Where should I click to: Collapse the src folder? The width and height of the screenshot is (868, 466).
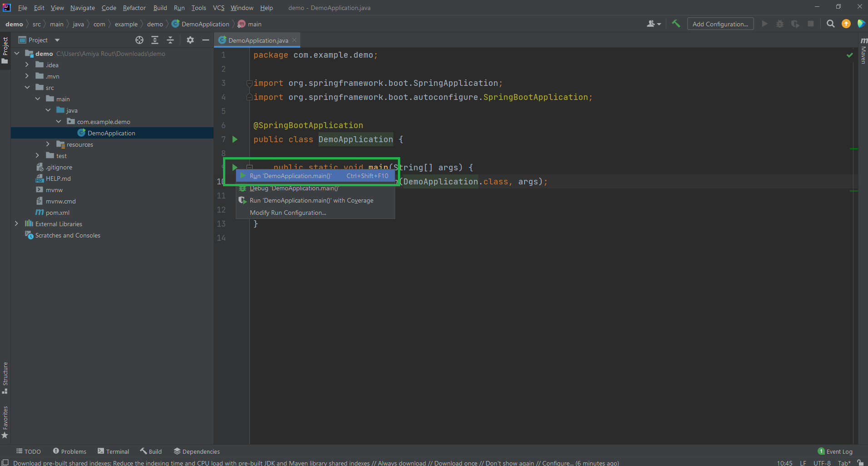pos(27,88)
